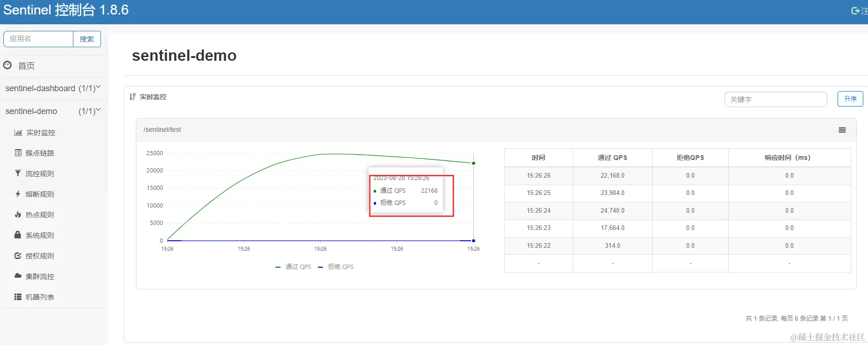
Task: Focus the 应用名 search field
Action: click(38, 39)
